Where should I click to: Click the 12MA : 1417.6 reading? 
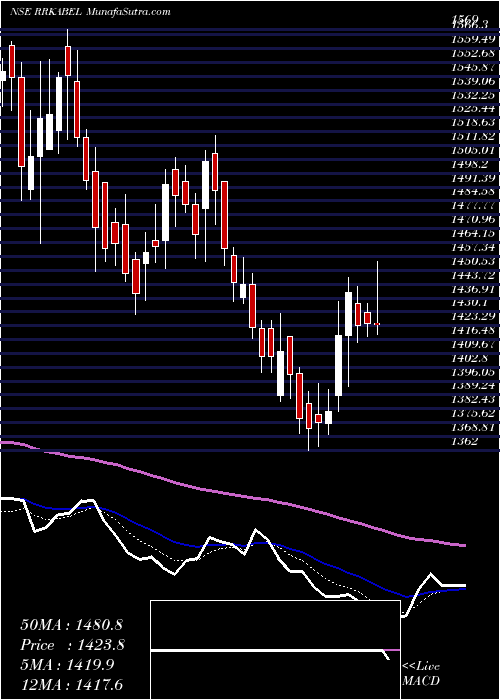click(x=71, y=684)
